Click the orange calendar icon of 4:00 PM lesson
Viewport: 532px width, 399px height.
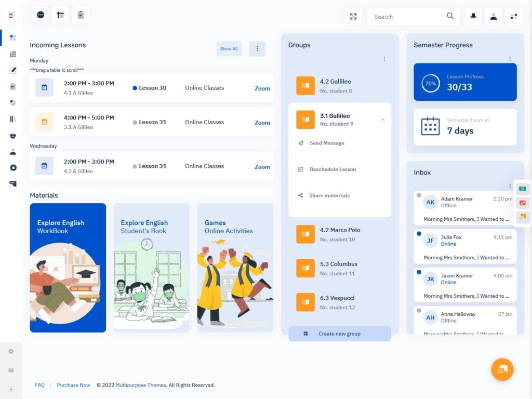point(45,122)
